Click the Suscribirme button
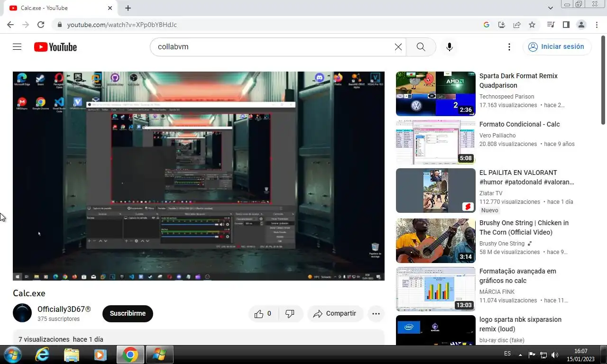This screenshot has height=364, width=607. pyautogui.click(x=128, y=313)
